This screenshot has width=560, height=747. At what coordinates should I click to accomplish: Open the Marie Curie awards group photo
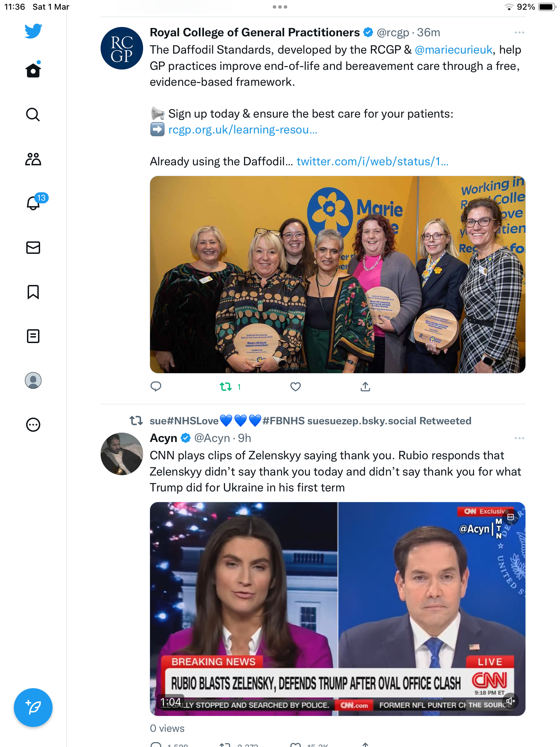tap(338, 275)
